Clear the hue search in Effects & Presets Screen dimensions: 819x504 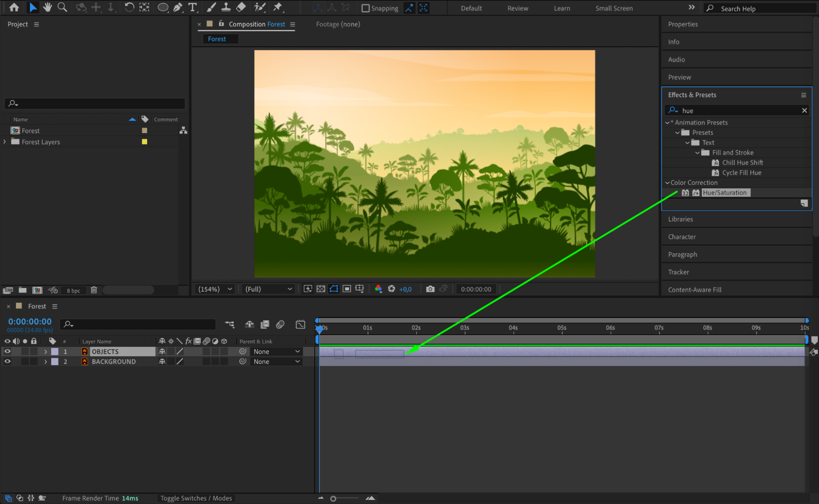coord(804,111)
